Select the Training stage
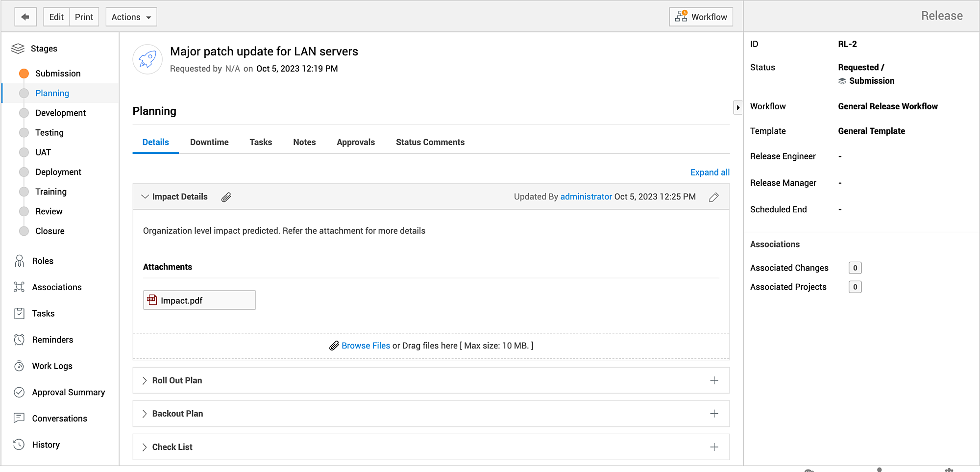This screenshot has height=472, width=980. click(50, 192)
